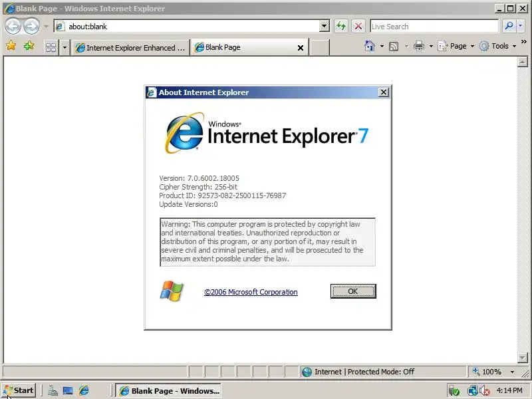532x399 pixels.
Task: Open the recent pages dropdown arrow
Action: 46,26
